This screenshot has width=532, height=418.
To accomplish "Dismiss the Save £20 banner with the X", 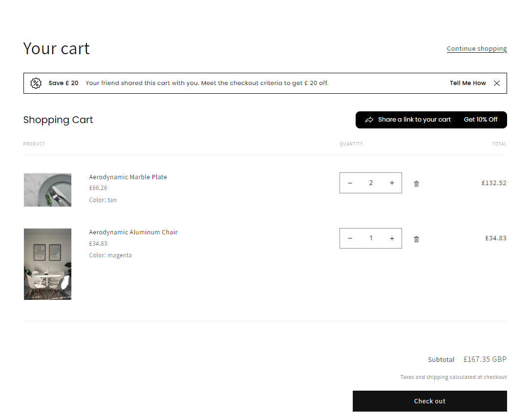I will pos(497,83).
